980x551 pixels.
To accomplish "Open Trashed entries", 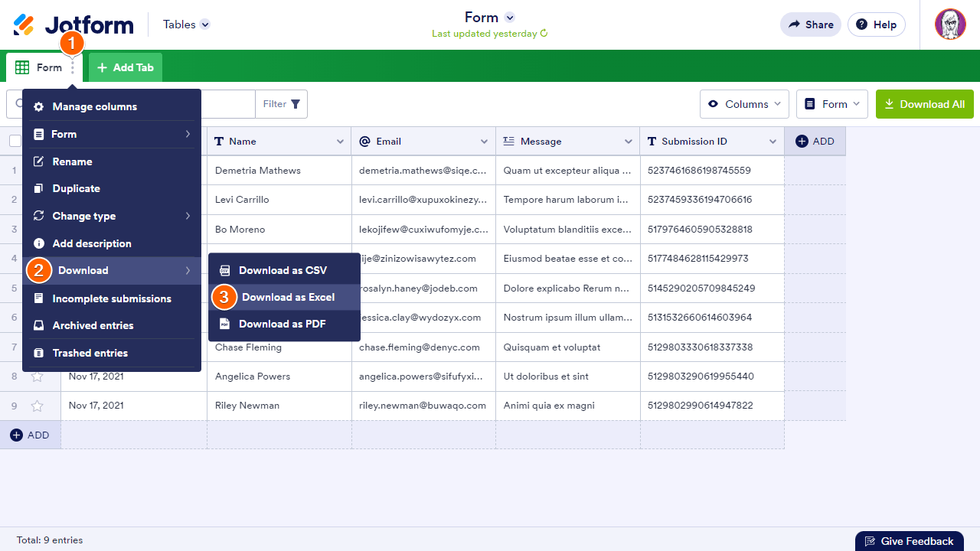I will pyautogui.click(x=112, y=353).
